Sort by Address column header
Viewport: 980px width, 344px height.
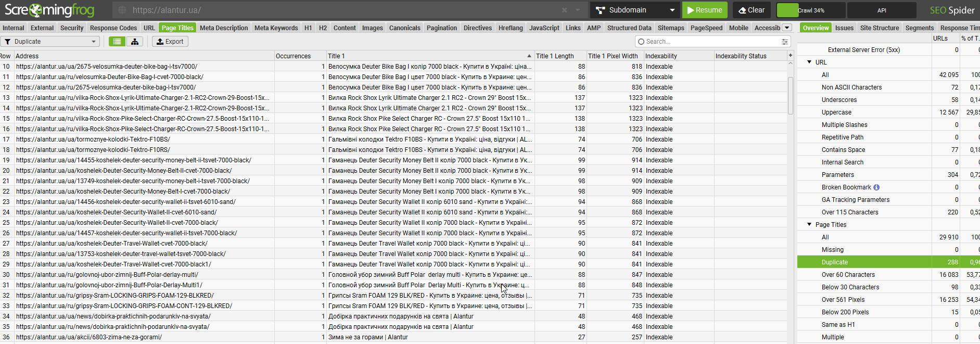144,56
